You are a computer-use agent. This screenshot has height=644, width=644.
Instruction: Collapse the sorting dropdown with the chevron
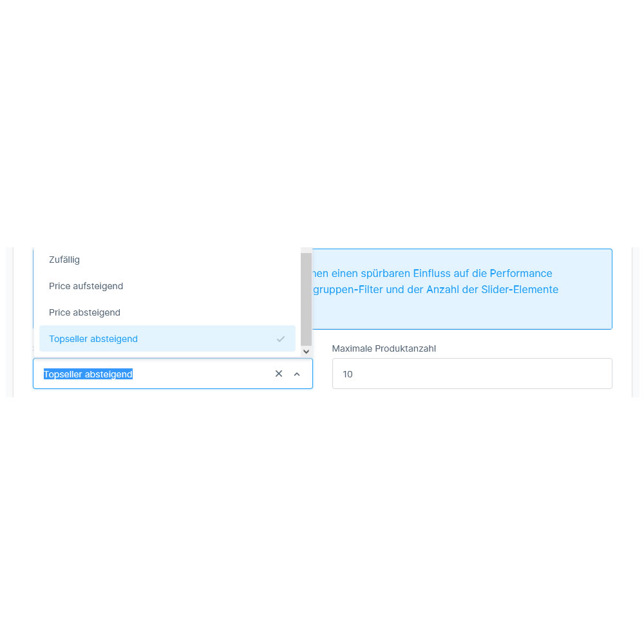pyautogui.click(x=297, y=374)
